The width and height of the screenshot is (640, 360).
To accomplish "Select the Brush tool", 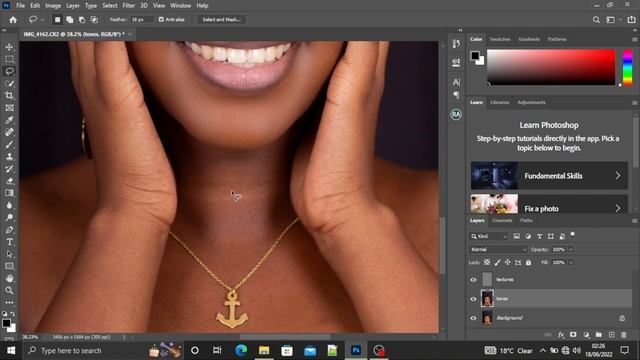I will (x=9, y=144).
